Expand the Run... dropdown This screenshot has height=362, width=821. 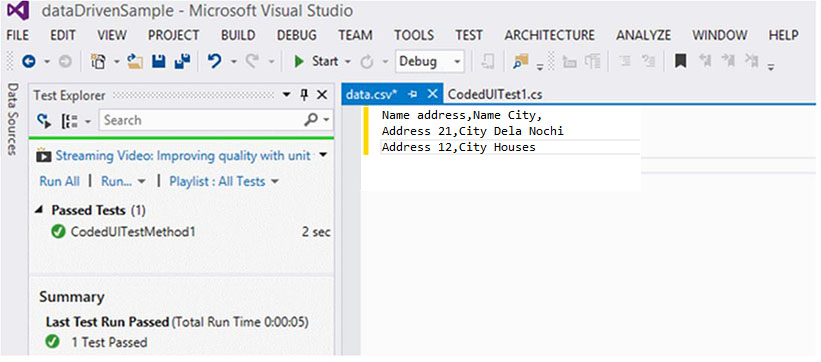(123, 181)
